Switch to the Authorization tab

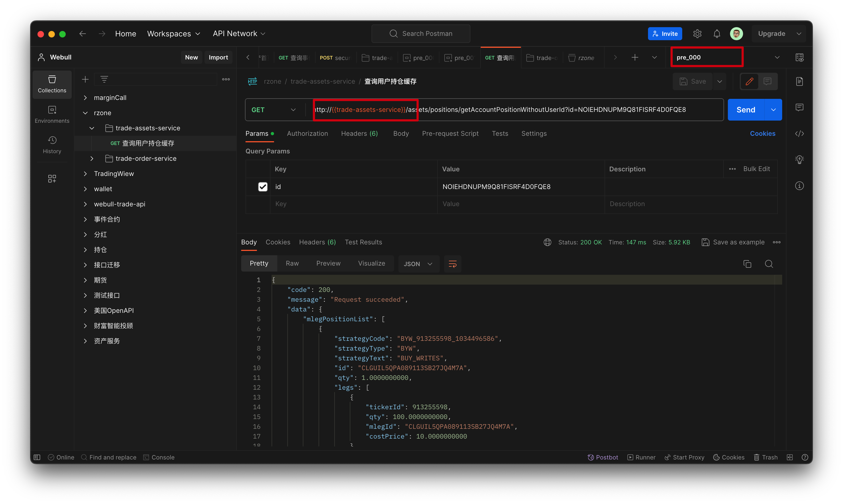307,134
